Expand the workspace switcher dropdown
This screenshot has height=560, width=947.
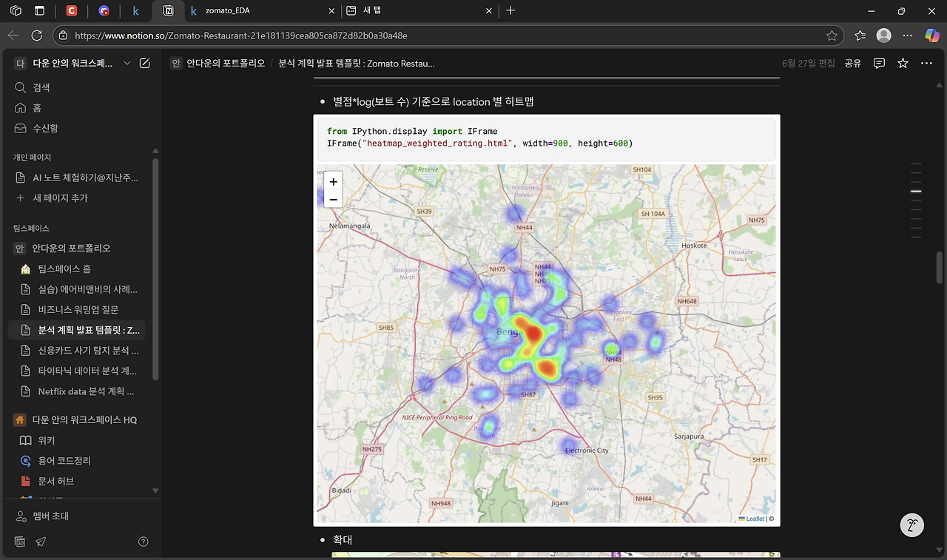tap(127, 64)
